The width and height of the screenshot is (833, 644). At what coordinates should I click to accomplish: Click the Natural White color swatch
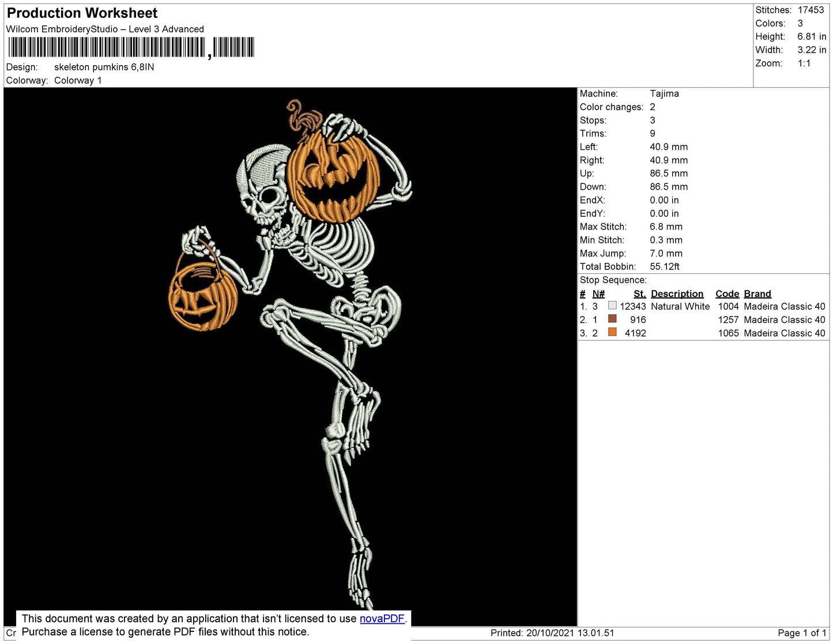click(612, 306)
